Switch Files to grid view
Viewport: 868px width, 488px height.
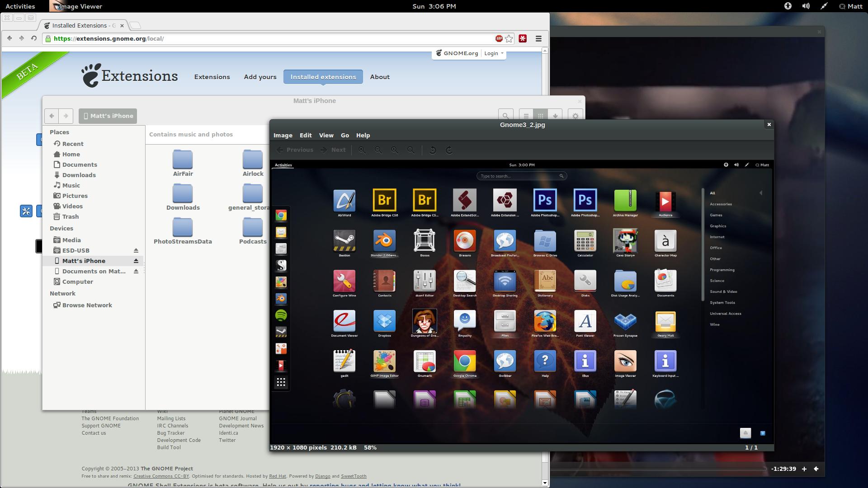click(540, 116)
